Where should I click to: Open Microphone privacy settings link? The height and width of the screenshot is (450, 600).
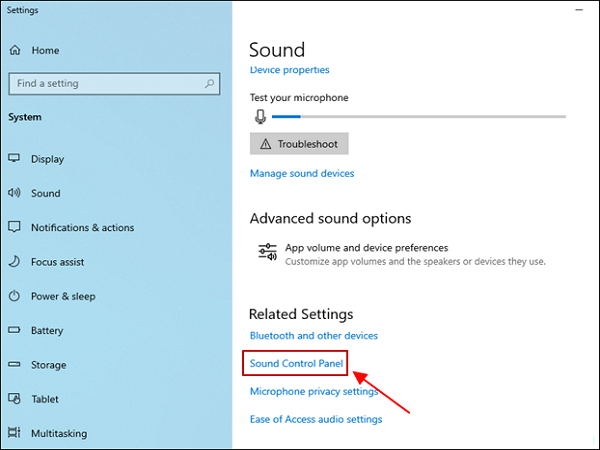(x=315, y=391)
